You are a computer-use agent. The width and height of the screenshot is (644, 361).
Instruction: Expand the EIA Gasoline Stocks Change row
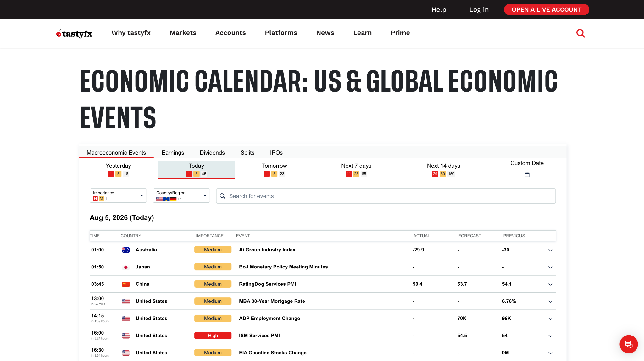550,353
